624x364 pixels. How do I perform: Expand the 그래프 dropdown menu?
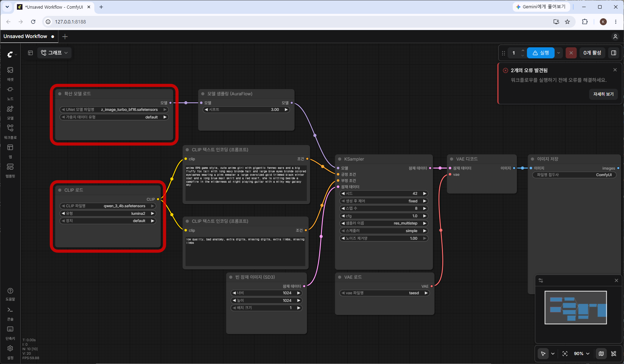(54, 53)
